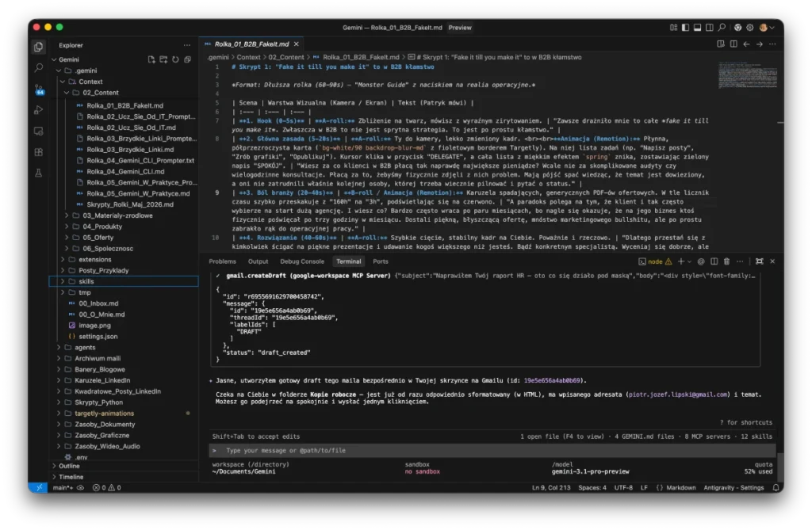Viewport: 812px width, 530px height.
Task: Toggle primary side bar visibility
Action: click(x=685, y=28)
